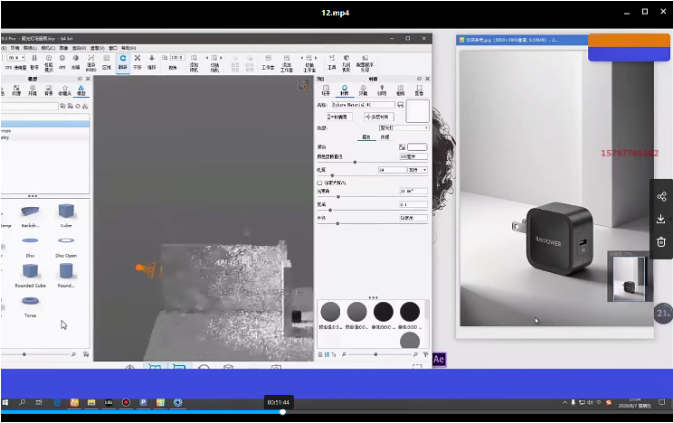Viewport: 673px width, 423px height.
Task: Click the Library search field
Action: click(x=29, y=106)
